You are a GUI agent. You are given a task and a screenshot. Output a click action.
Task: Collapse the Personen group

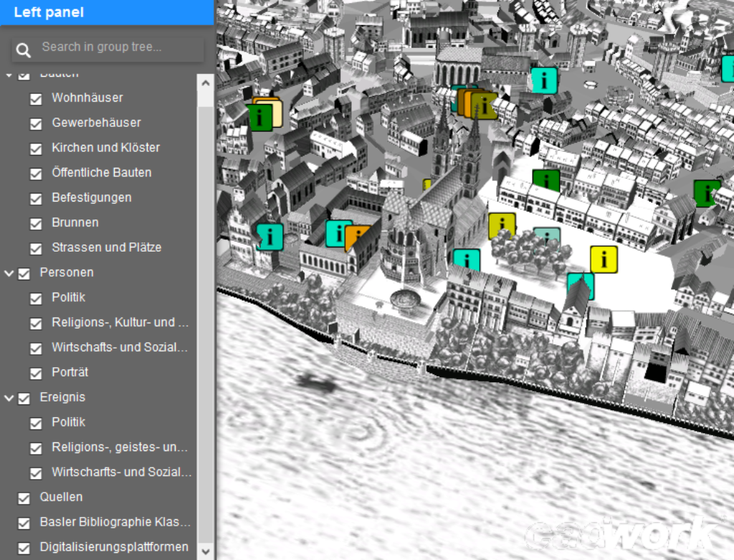pyautogui.click(x=9, y=273)
